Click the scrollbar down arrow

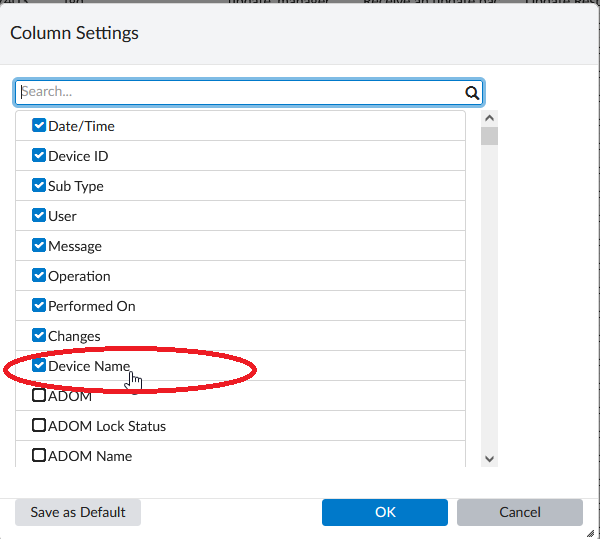[489, 458]
